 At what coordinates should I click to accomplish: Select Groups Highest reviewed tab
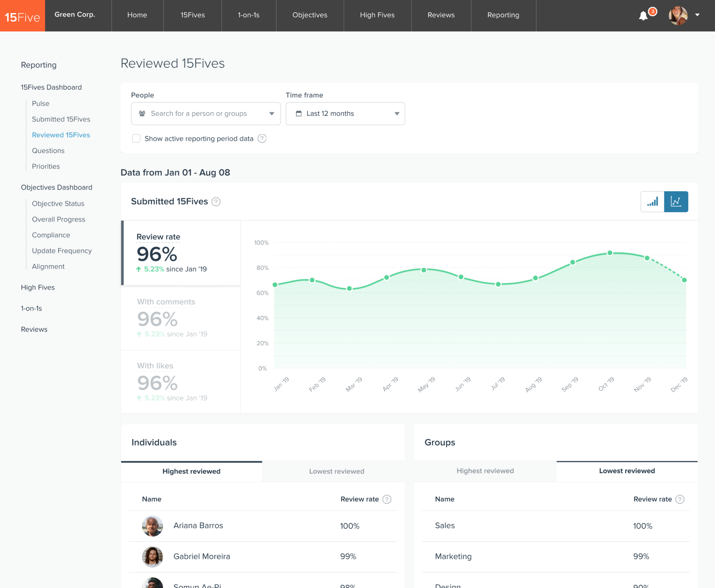click(x=485, y=471)
